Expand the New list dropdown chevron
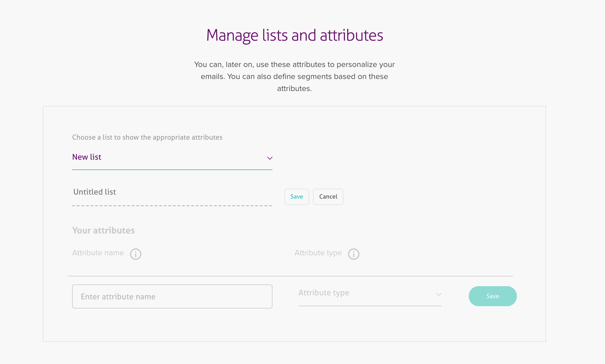This screenshot has width=605, height=364. click(x=270, y=158)
